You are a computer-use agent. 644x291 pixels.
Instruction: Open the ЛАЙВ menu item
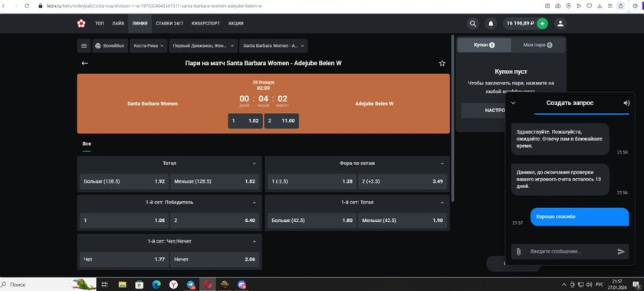pyautogui.click(x=118, y=24)
